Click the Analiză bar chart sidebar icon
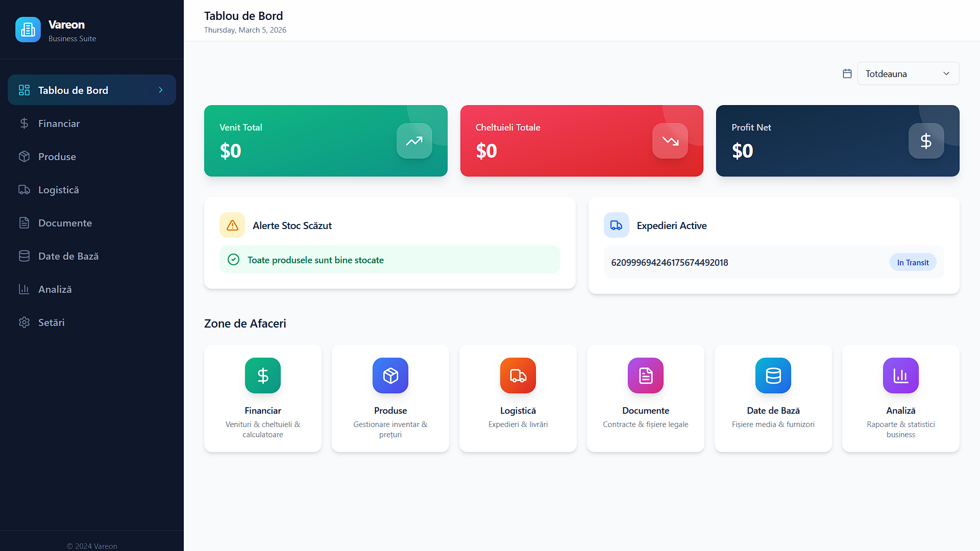This screenshot has height=551, width=980. [x=24, y=289]
